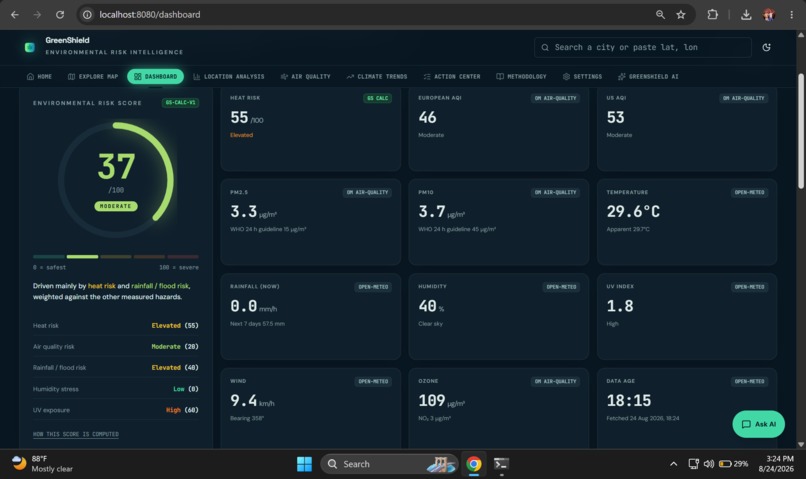Click the network icon in the system tray
This screenshot has width=806, height=479.
point(693,464)
